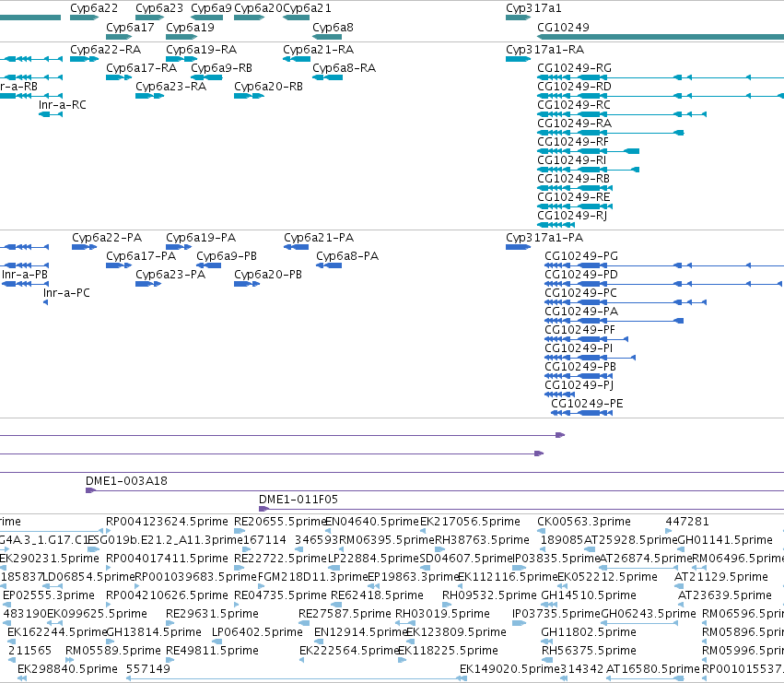
Task: Select protein CG10249-PE label
Action: [587, 404]
